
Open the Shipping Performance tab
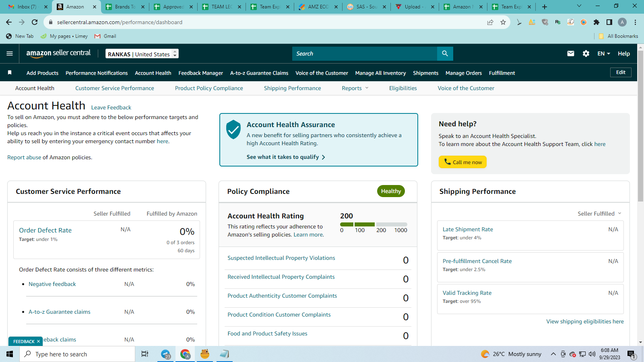(x=293, y=88)
